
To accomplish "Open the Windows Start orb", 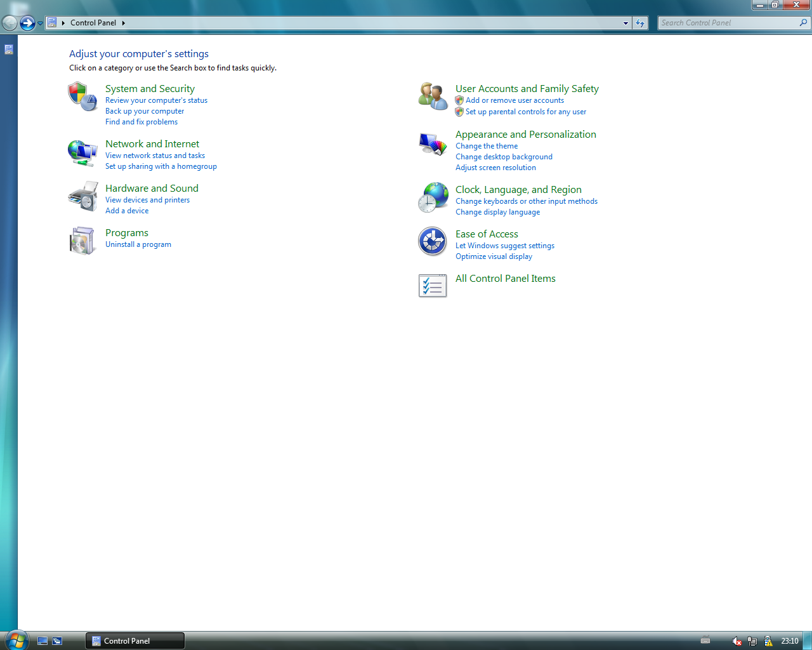I will pyautogui.click(x=15, y=640).
